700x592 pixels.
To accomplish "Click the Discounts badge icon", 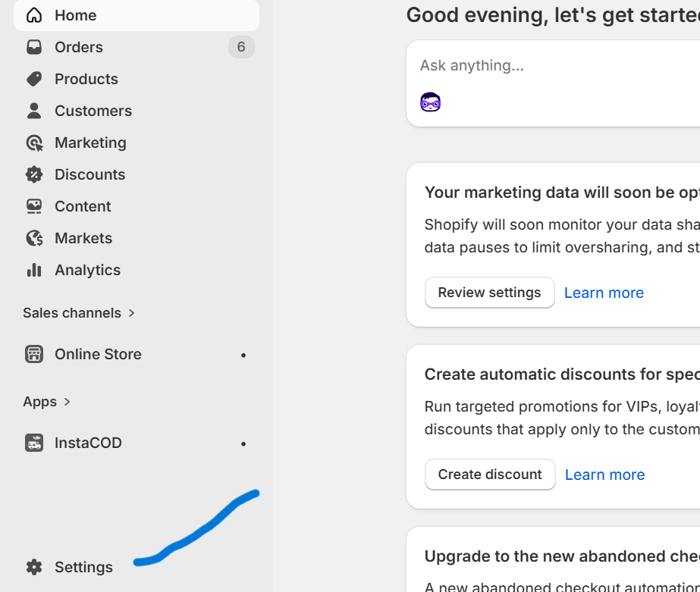I will pyautogui.click(x=34, y=174).
